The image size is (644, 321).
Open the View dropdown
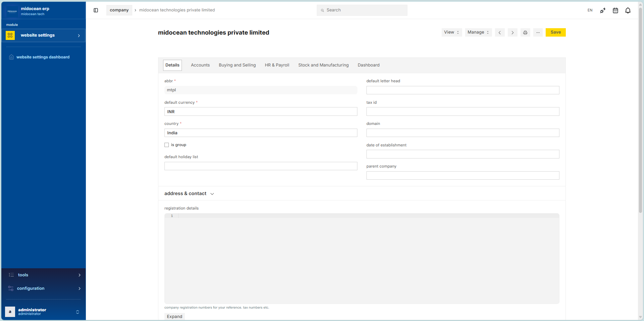click(x=451, y=32)
